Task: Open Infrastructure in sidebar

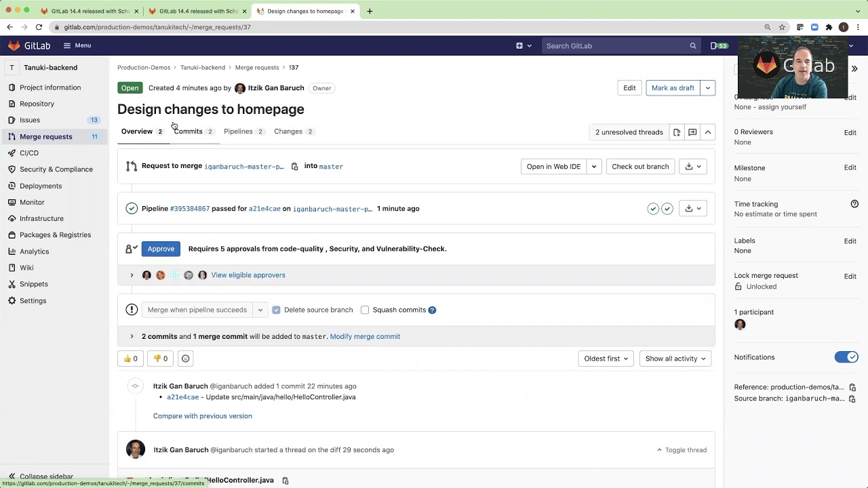Action: click(41, 218)
